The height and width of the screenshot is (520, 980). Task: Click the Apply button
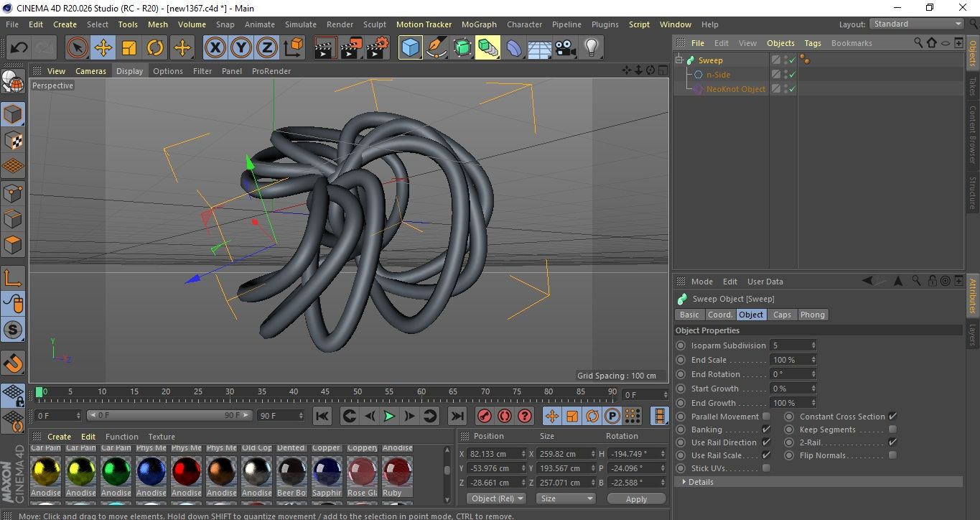(636, 498)
